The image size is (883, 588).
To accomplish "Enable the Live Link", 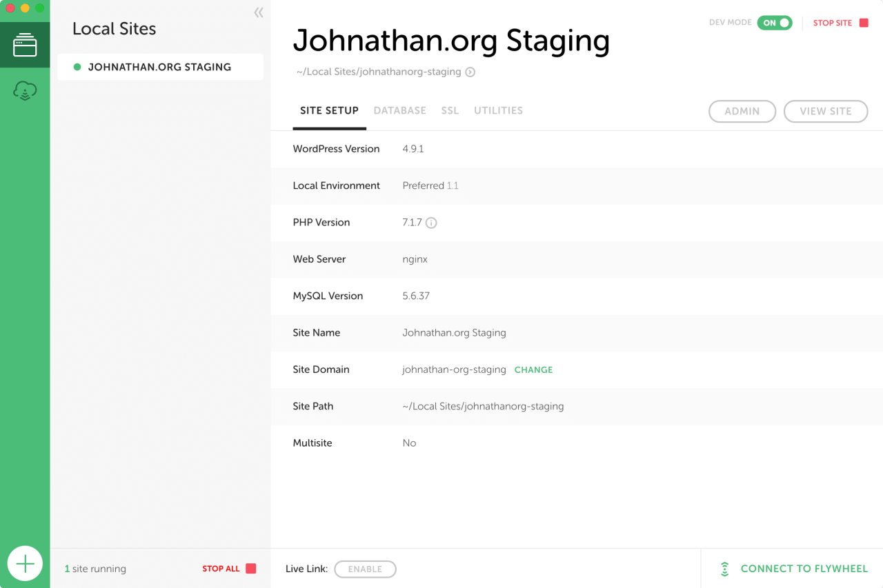I will (x=365, y=569).
